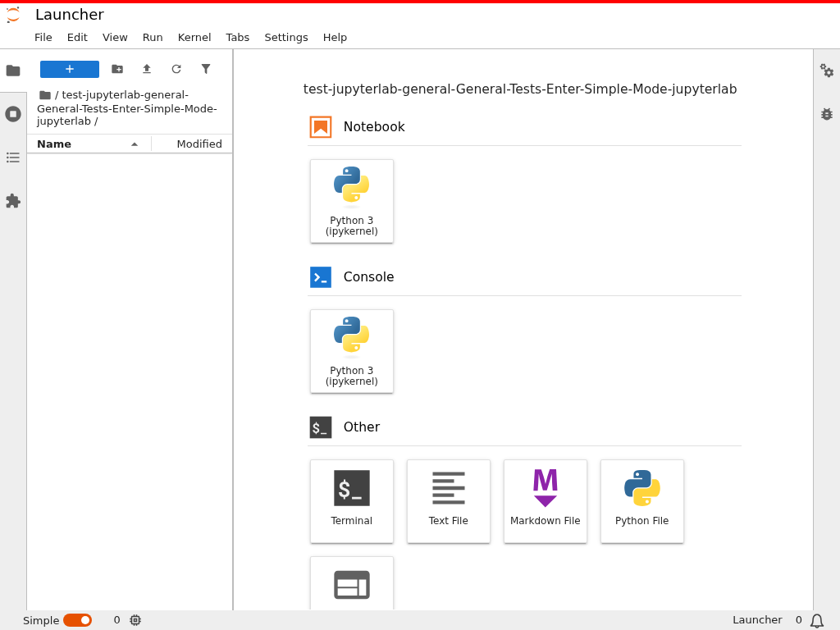Viewport: 840px width, 630px height.
Task: Click the blue New Launcher plus button
Action: [70, 69]
